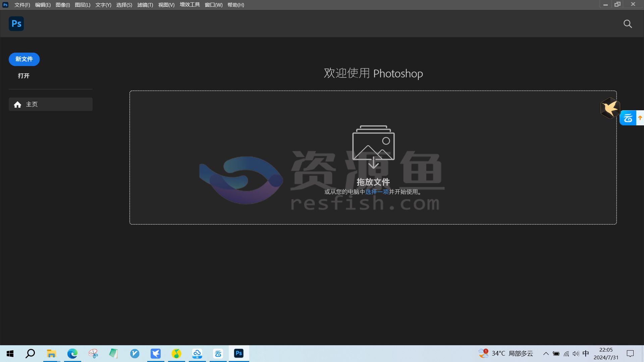The width and height of the screenshot is (644, 362).
Task: Open the 34°C 局部多云 weather widget
Action: pos(506,354)
